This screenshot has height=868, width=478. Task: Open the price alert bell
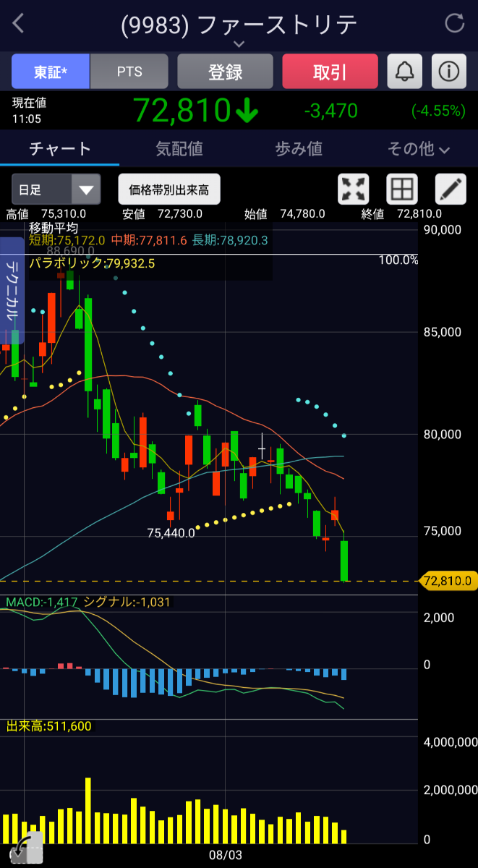405,72
